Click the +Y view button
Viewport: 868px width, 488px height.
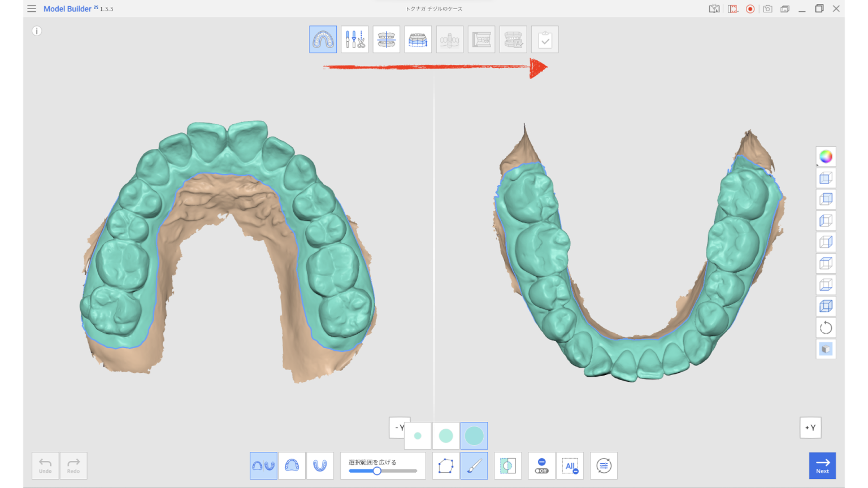pos(810,428)
